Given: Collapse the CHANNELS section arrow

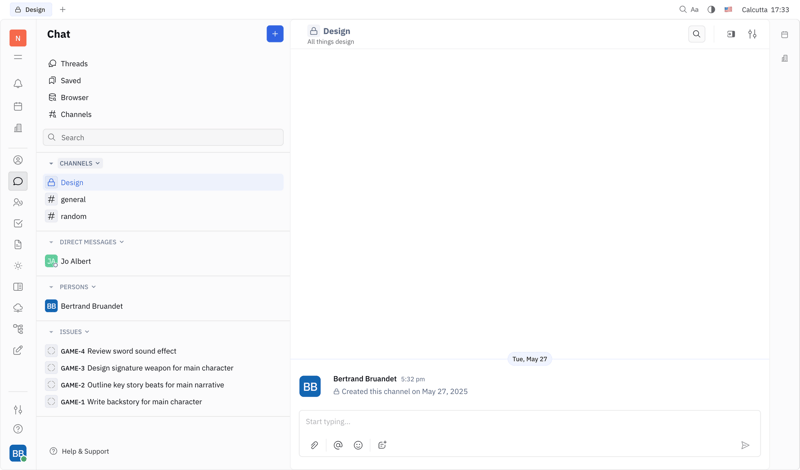Looking at the screenshot, I should tap(51, 163).
